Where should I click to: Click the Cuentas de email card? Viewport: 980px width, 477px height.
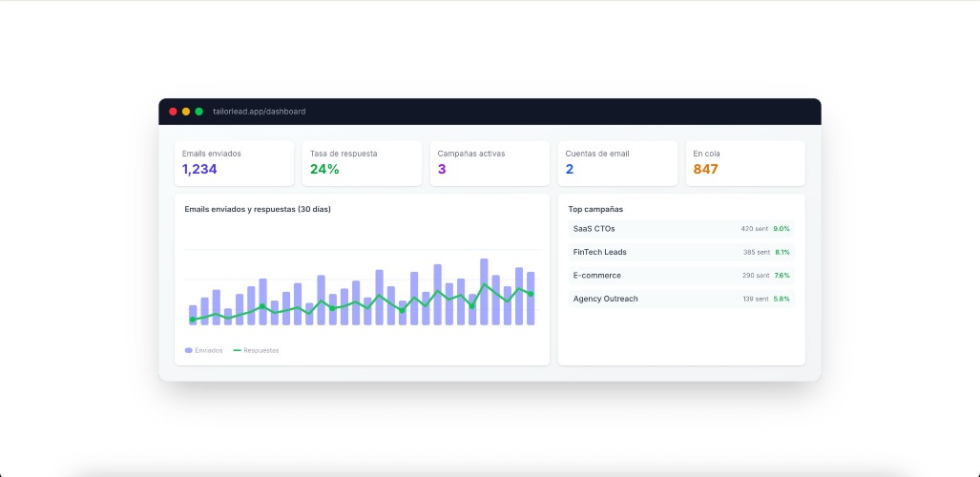click(x=617, y=163)
